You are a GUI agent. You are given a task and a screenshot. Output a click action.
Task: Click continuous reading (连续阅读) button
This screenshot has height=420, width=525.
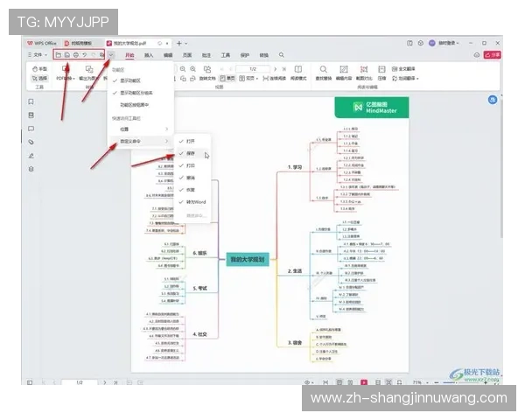(275, 79)
